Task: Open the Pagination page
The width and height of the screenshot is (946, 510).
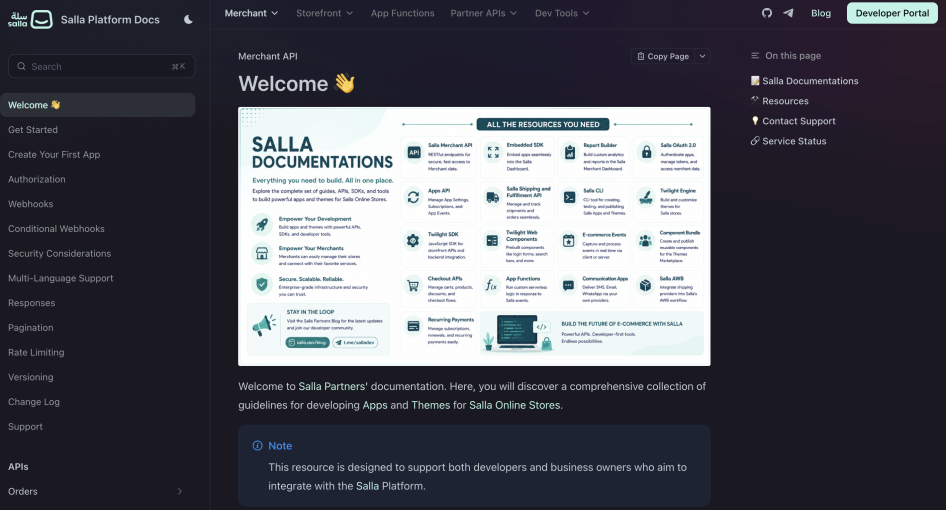Action: coord(30,328)
